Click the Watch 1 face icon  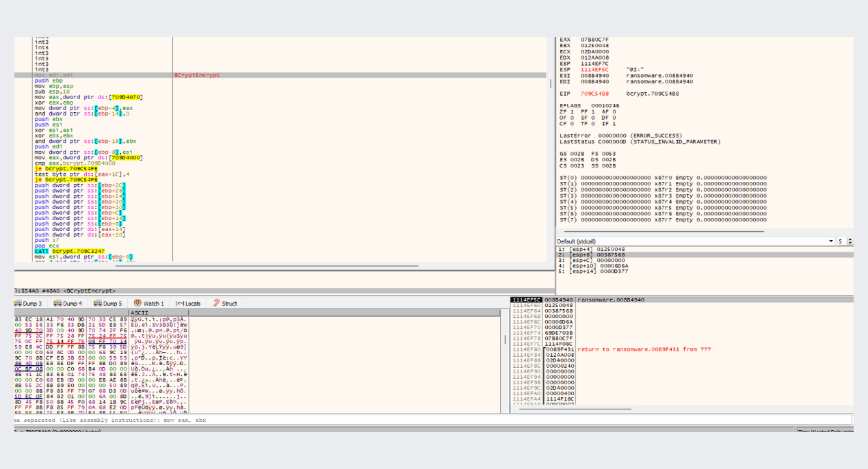coord(137,304)
